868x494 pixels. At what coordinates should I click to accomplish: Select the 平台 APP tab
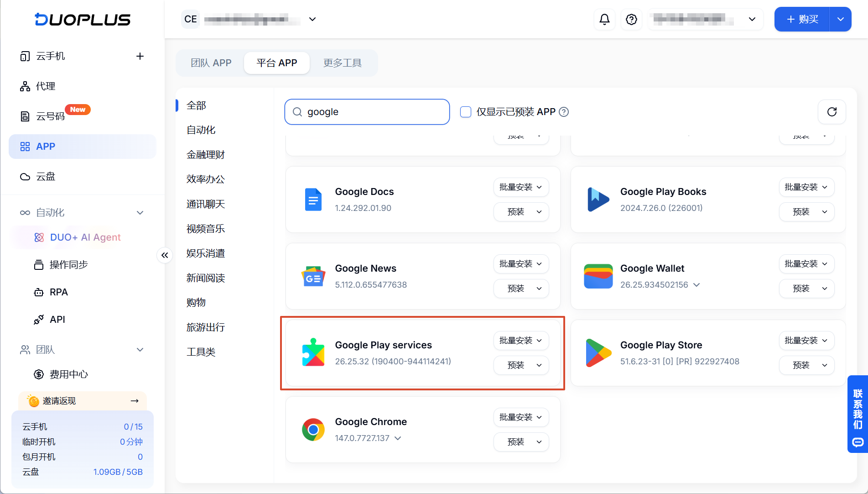coord(276,63)
